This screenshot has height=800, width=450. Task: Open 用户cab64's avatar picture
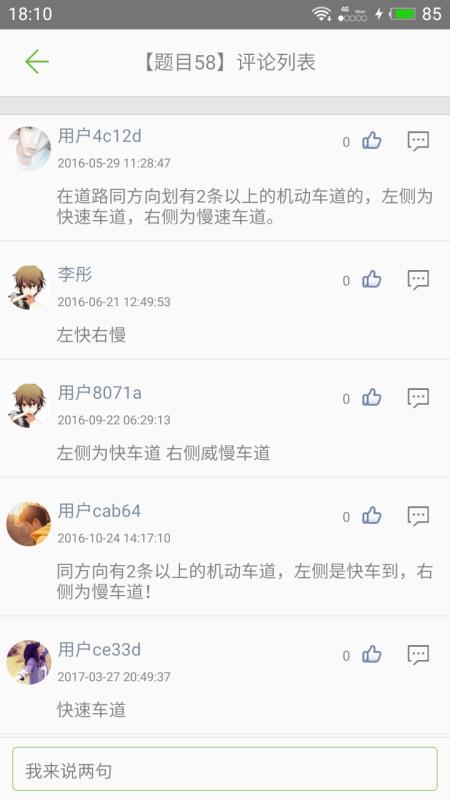(29, 523)
